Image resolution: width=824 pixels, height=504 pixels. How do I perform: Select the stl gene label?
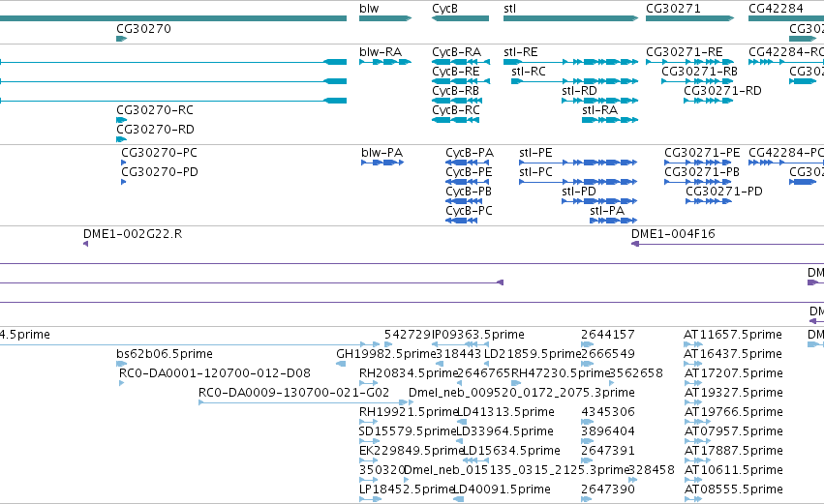509,9
